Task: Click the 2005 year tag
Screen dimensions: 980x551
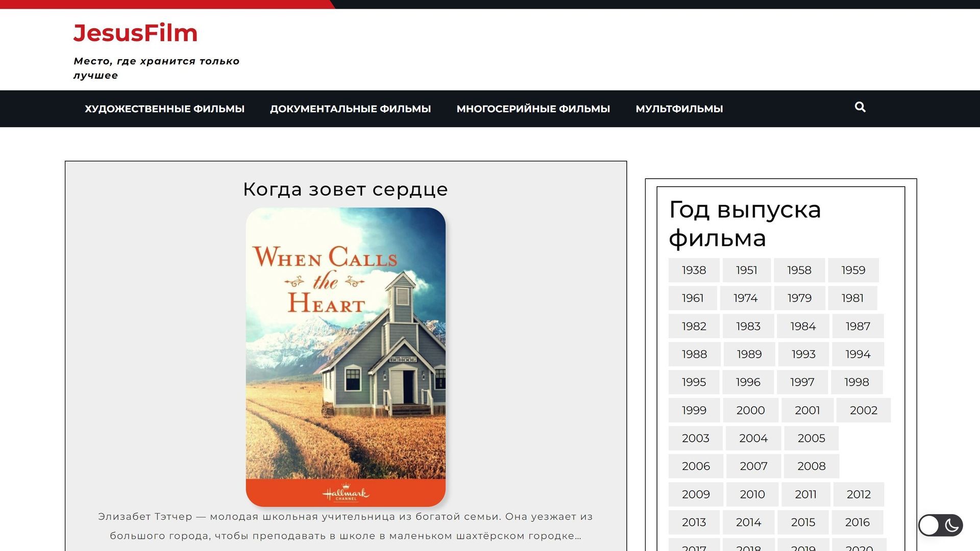Action: click(x=811, y=438)
